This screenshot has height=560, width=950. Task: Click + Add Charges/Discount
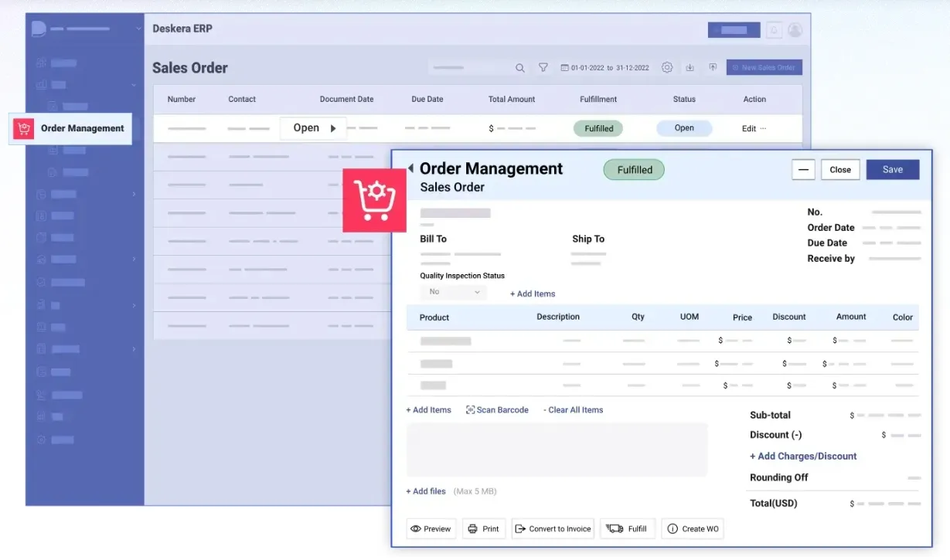coord(803,456)
